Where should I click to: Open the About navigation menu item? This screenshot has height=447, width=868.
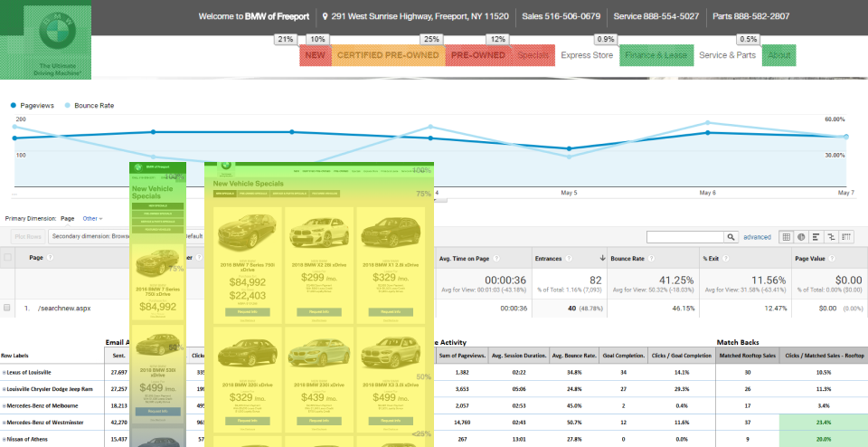click(x=778, y=55)
